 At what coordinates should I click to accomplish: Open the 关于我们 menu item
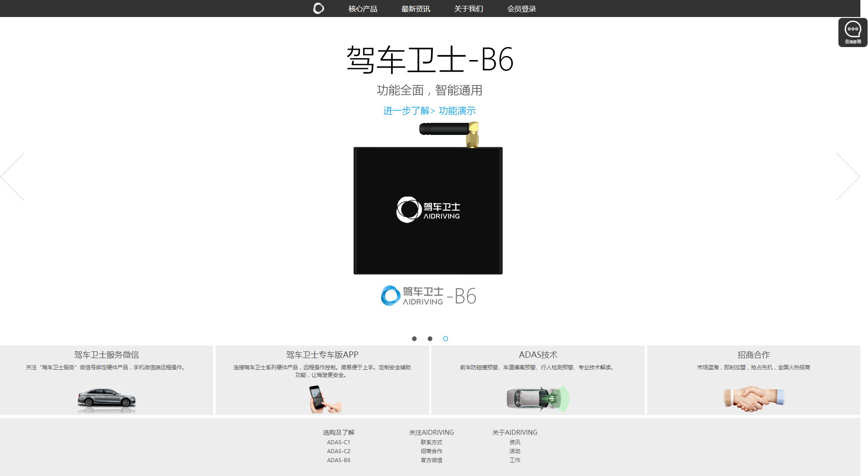coord(468,9)
